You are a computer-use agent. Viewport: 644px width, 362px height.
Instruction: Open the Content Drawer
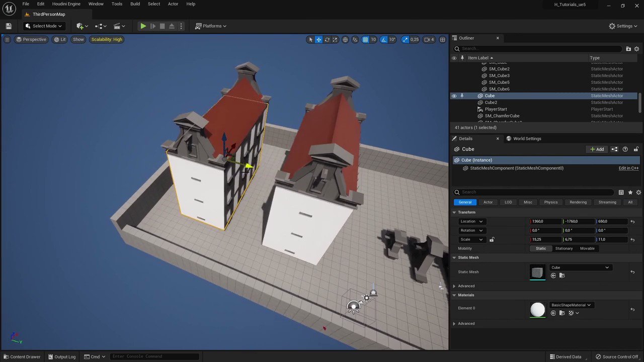point(22,356)
